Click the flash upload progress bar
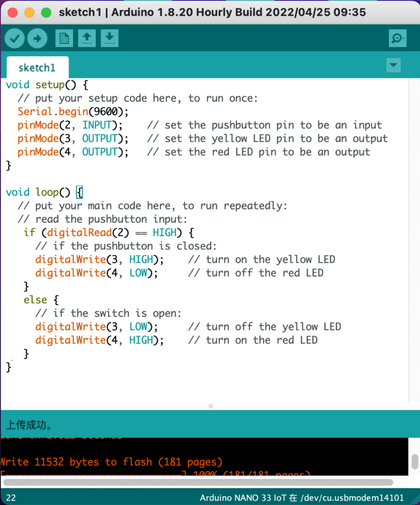The width and height of the screenshot is (420, 505). (x=148, y=475)
